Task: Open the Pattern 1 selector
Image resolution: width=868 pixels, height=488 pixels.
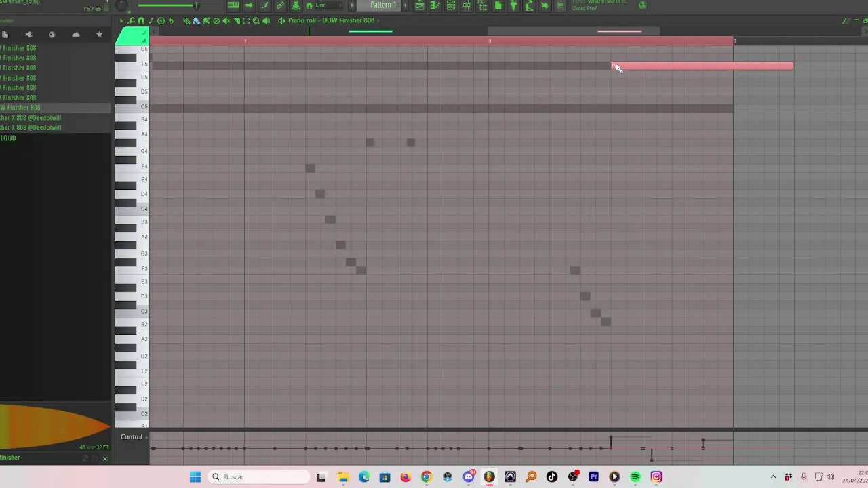Action: point(382,5)
